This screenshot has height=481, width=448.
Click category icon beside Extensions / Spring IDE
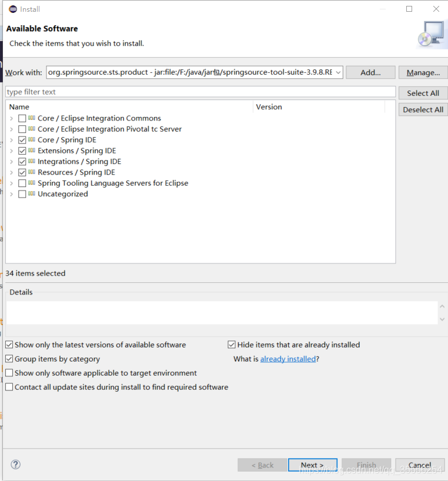pos(32,151)
